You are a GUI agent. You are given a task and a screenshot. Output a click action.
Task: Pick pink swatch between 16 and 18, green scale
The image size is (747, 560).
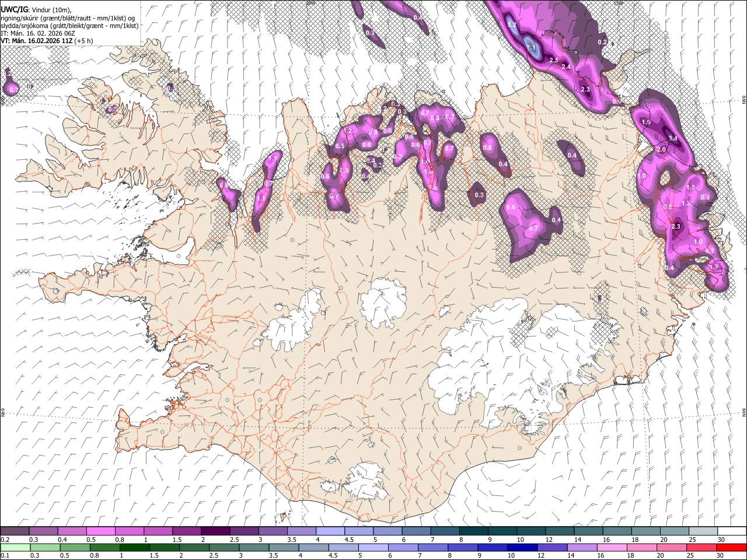[612, 547]
